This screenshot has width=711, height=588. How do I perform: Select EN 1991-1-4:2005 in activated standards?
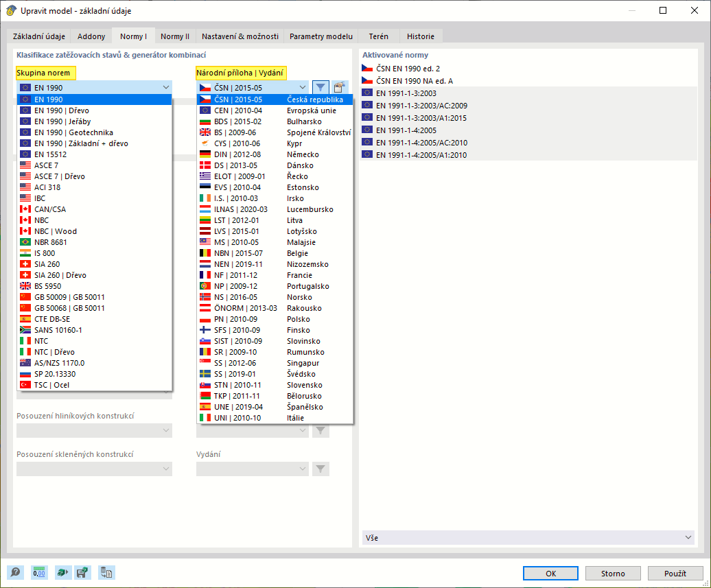[528, 130]
